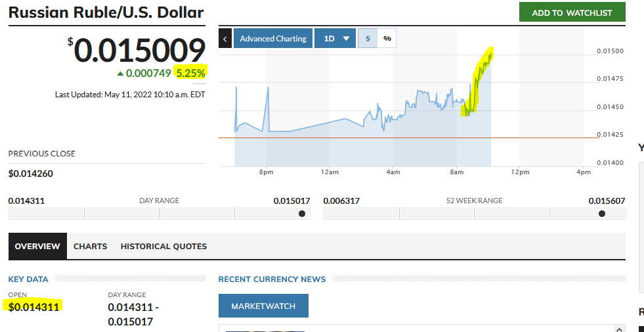This screenshot has height=332, width=644.
Task: Click the 0.01475 price axis label
Action: pyautogui.click(x=610, y=79)
